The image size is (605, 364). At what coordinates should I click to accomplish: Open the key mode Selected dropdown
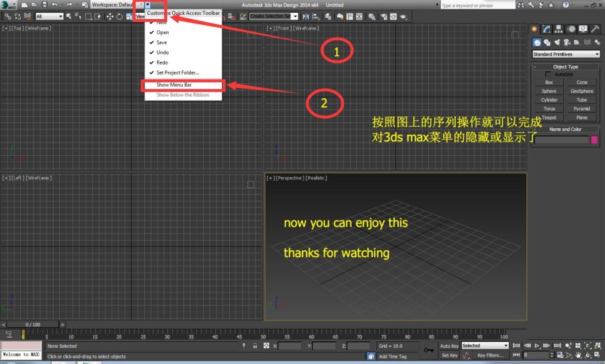click(x=485, y=345)
